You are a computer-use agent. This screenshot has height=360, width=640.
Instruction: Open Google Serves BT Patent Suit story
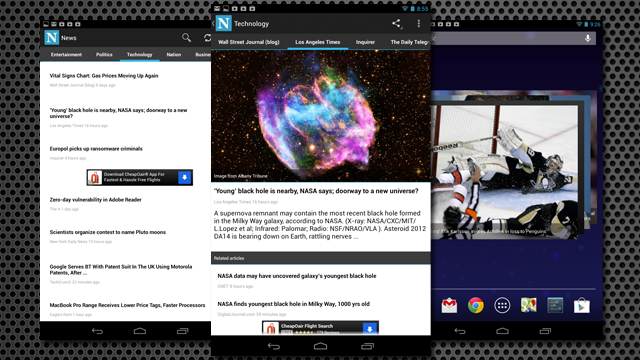(x=121, y=270)
